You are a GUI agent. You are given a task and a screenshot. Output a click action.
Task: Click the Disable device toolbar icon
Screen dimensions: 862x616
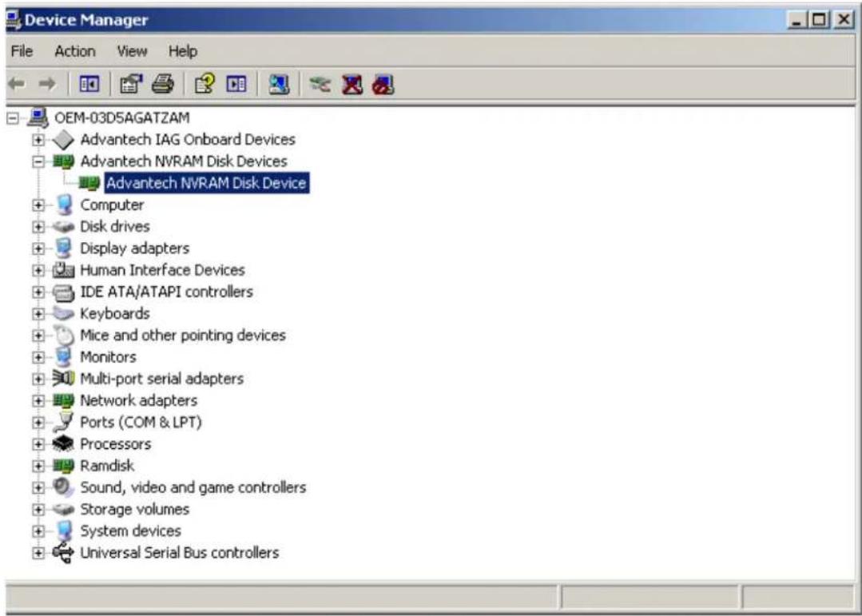pos(383,85)
